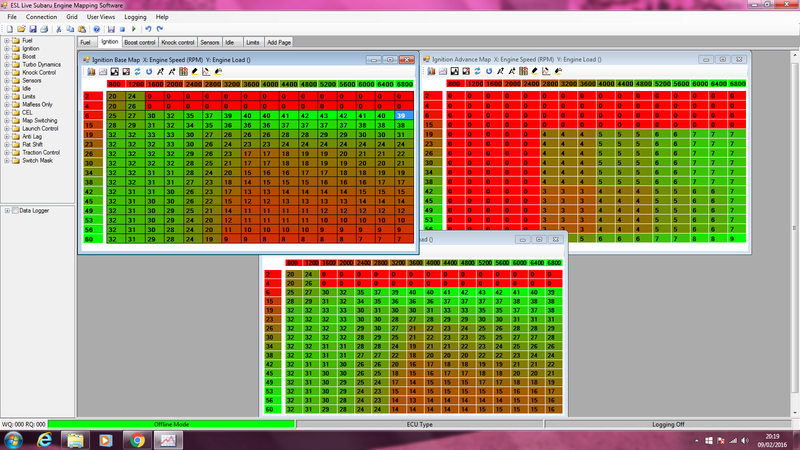Viewport: 800px width, 450px height.
Task: Click the yellow highlighter icon in Ignition Base Map
Action: (195, 72)
